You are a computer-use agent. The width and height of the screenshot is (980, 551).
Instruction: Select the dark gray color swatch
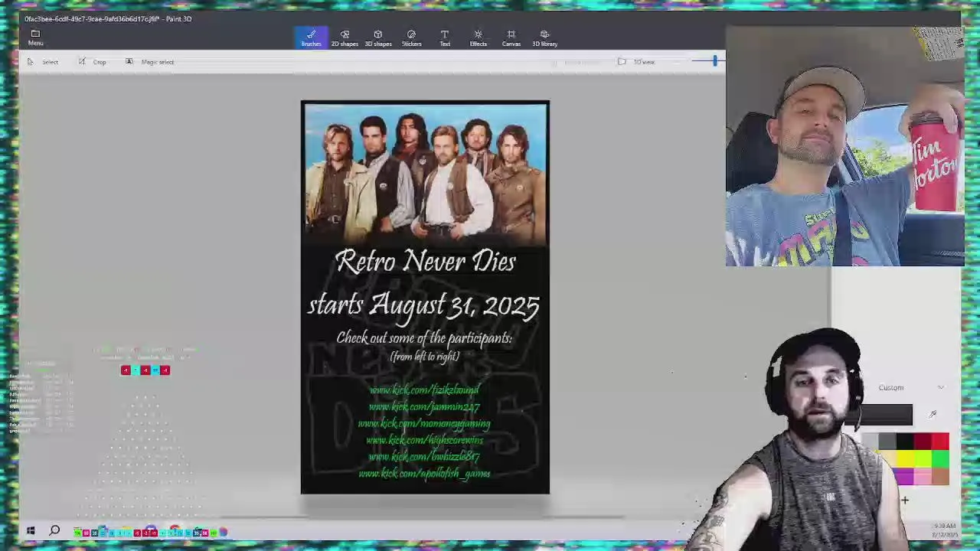[887, 441]
